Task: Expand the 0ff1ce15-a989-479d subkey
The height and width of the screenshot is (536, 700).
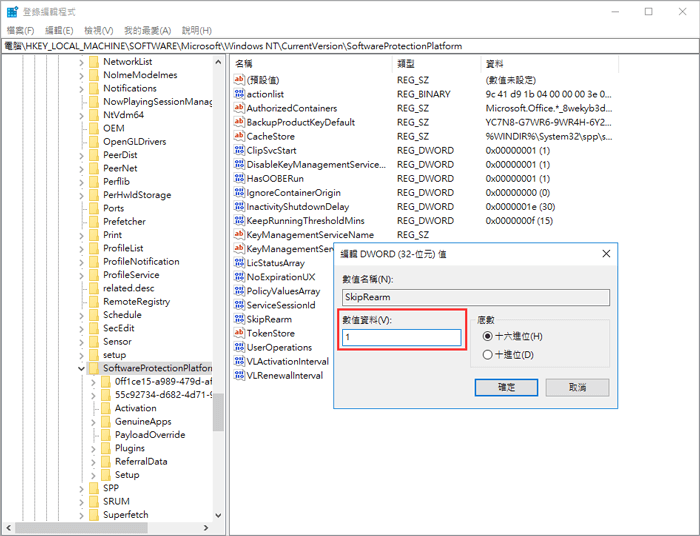Action: click(x=93, y=382)
